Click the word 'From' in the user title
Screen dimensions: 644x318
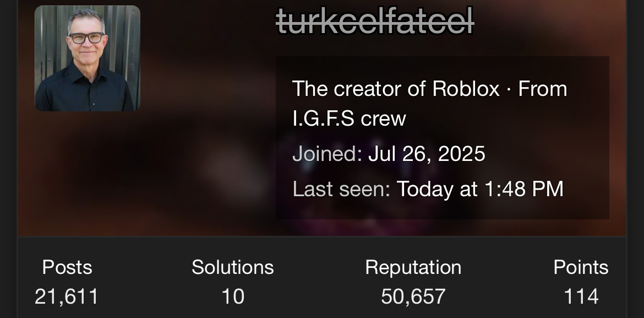(543, 88)
